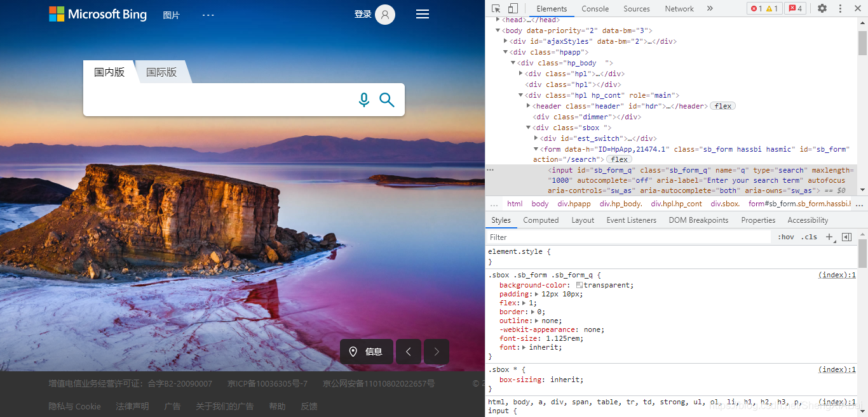Click the red issues counter showing 4

coord(795,8)
